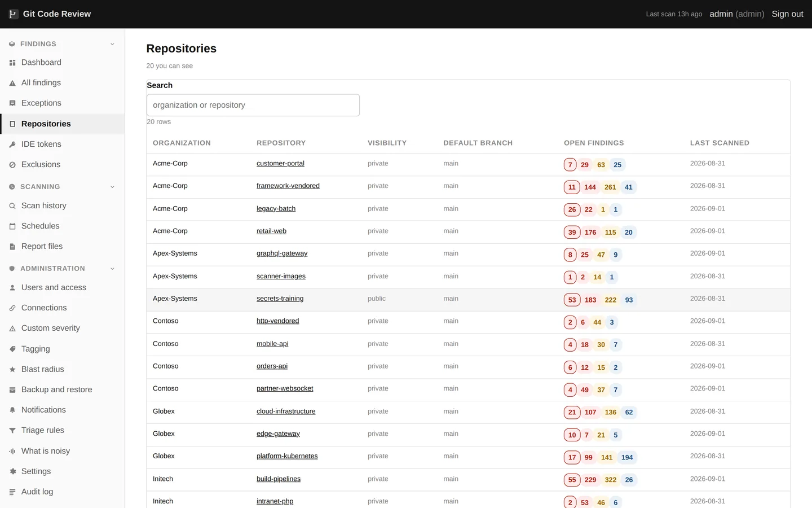This screenshot has width=812, height=508.
Task: Open the mobile-api repository link
Action: click(272, 344)
